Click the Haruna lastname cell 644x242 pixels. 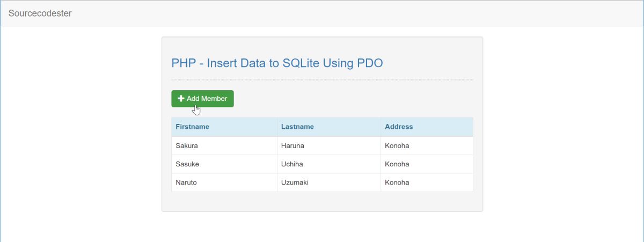[x=293, y=145]
